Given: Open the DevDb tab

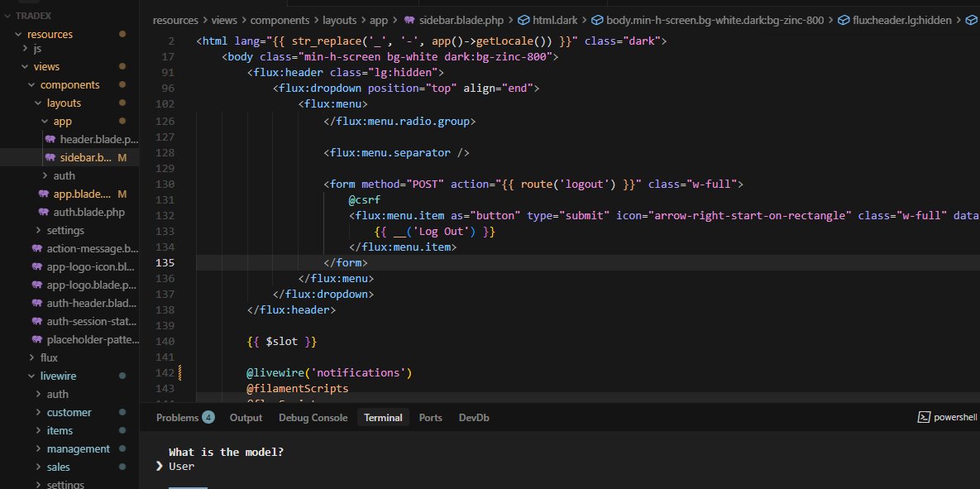Looking at the screenshot, I should (x=474, y=417).
